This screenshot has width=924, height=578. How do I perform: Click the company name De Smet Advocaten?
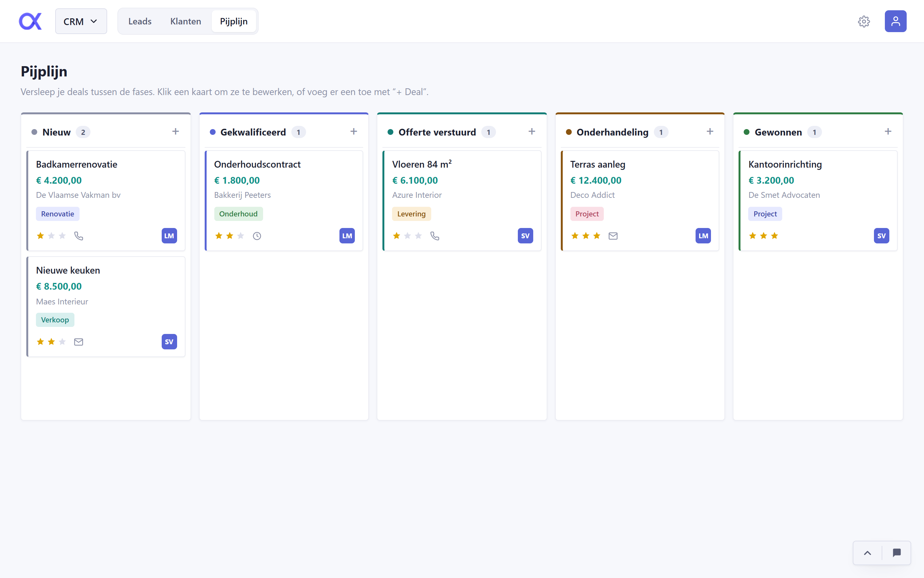pyautogui.click(x=784, y=195)
